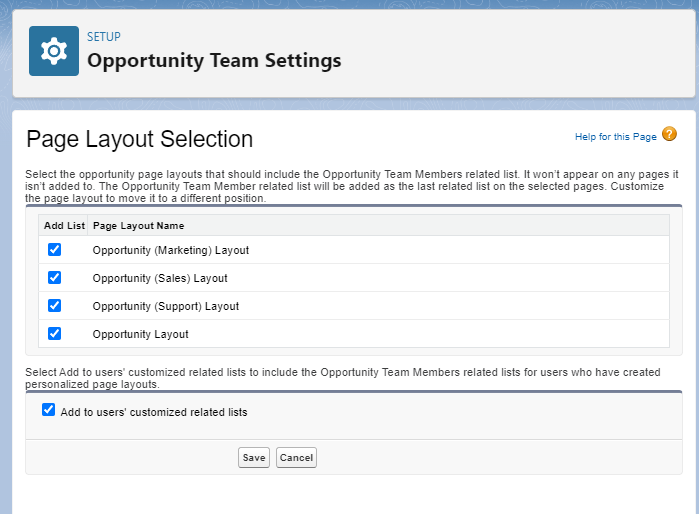This screenshot has width=699, height=514.
Task: Click the Page Layout Selection heading
Action: [139, 139]
